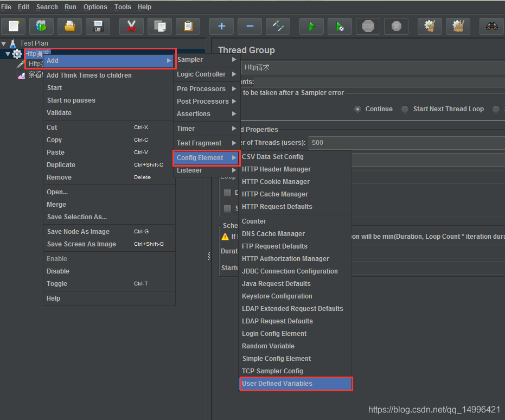Click Start no pauses toolbar icon
This screenshot has height=420, width=505.
click(x=340, y=26)
